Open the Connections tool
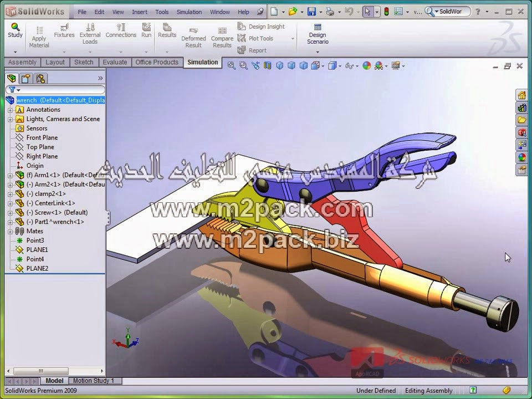The width and height of the screenshot is (532, 399). pos(121,30)
